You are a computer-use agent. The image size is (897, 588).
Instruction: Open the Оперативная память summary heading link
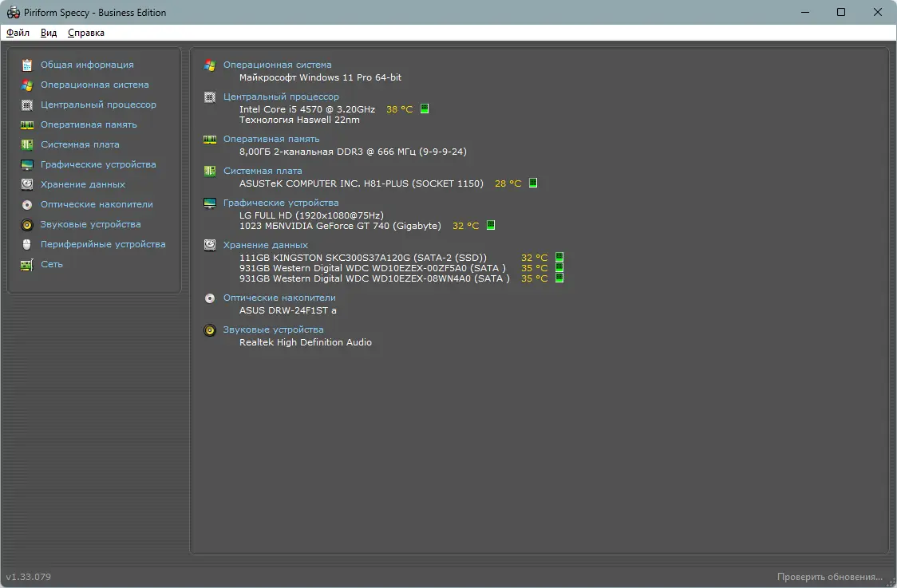point(271,139)
